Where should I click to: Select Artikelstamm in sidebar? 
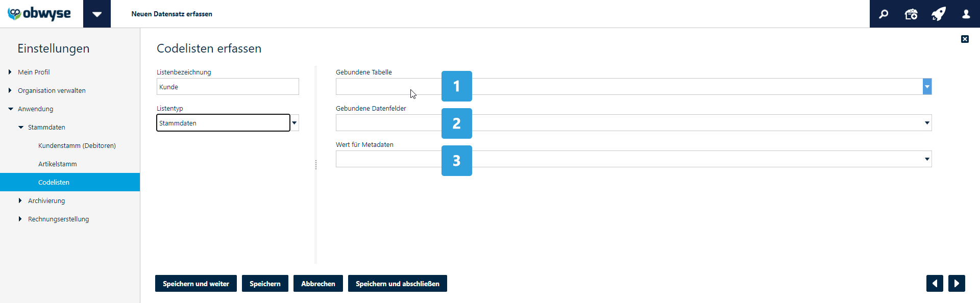coord(58,164)
